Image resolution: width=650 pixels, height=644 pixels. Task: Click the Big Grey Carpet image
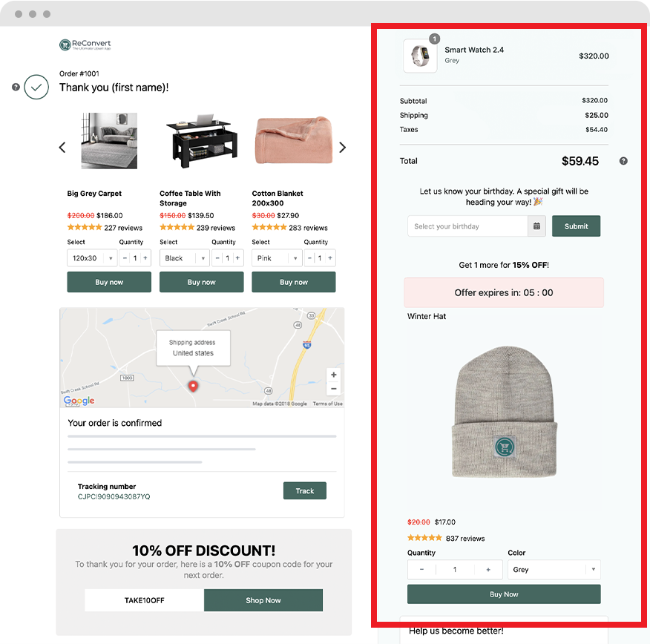coord(109,141)
